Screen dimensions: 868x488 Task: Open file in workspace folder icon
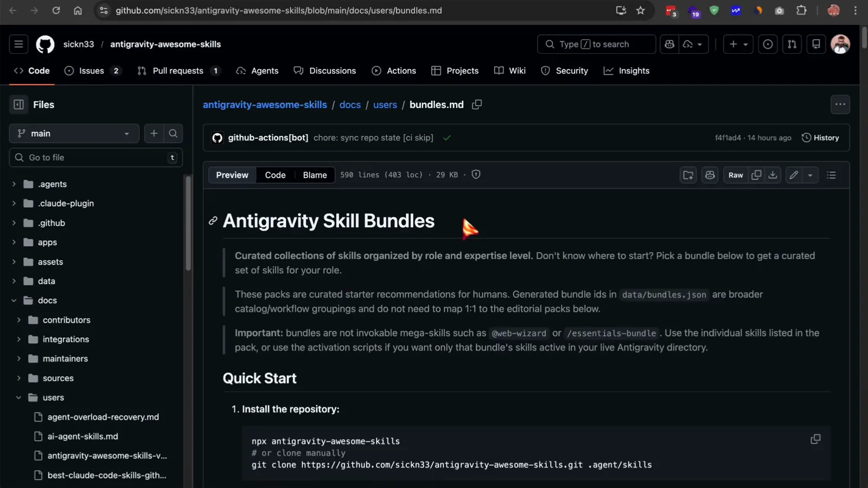(688, 175)
